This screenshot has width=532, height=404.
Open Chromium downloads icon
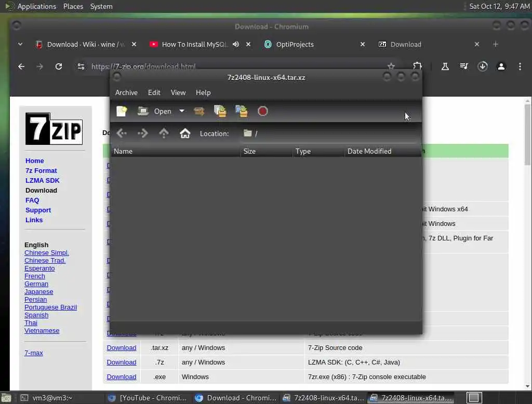[x=483, y=66]
